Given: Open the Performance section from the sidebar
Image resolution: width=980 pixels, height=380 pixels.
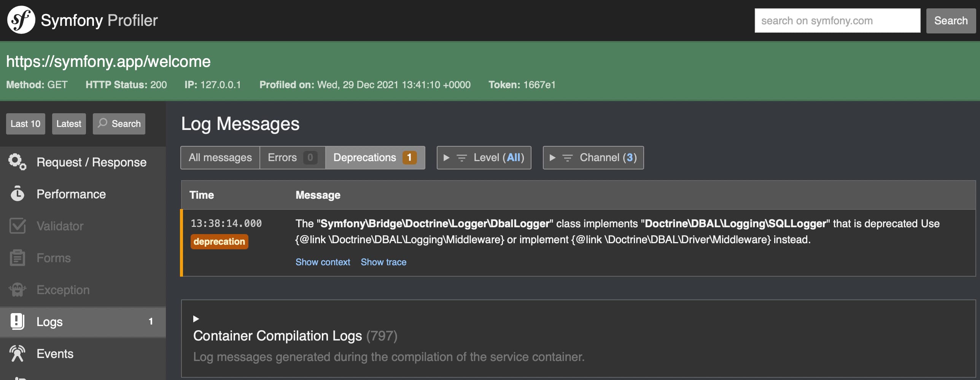Looking at the screenshot, I should [x=71, y=194].
